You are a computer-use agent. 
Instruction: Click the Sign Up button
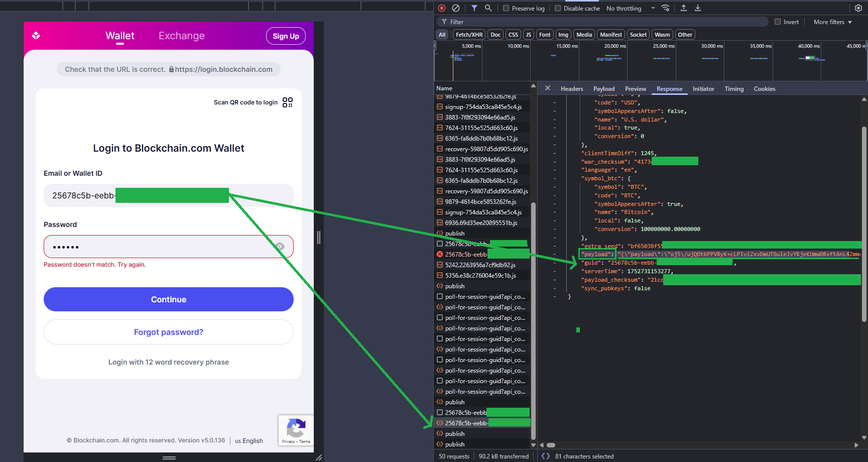[286, 36]
